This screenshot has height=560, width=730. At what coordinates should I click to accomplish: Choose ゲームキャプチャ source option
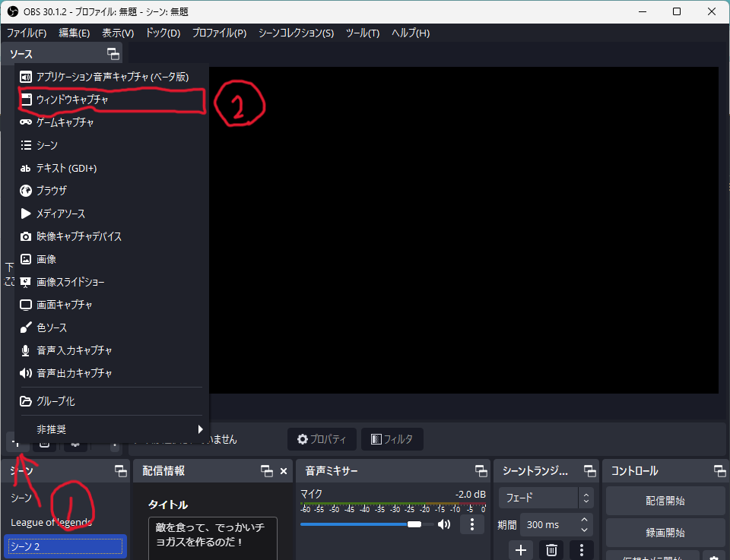[65, 122]
